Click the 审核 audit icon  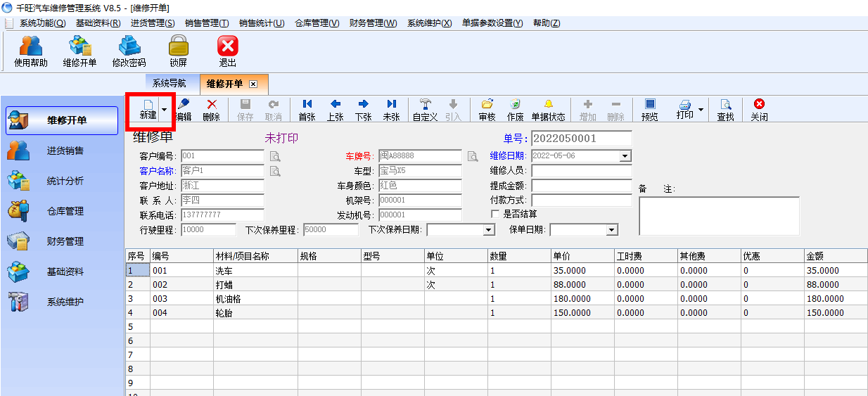487,110
